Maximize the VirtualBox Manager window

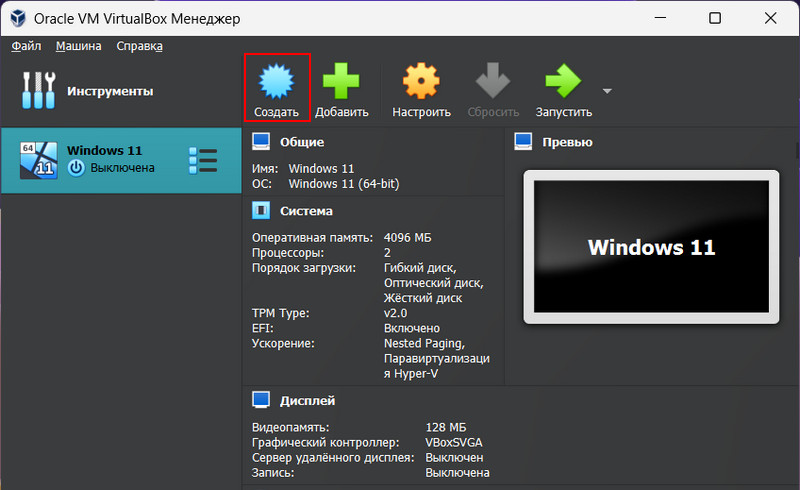[715, 18]
